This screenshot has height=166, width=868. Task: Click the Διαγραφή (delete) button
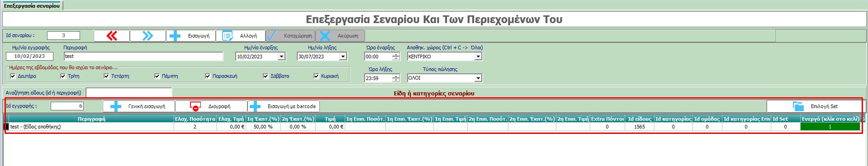click(x=211, y=106)
